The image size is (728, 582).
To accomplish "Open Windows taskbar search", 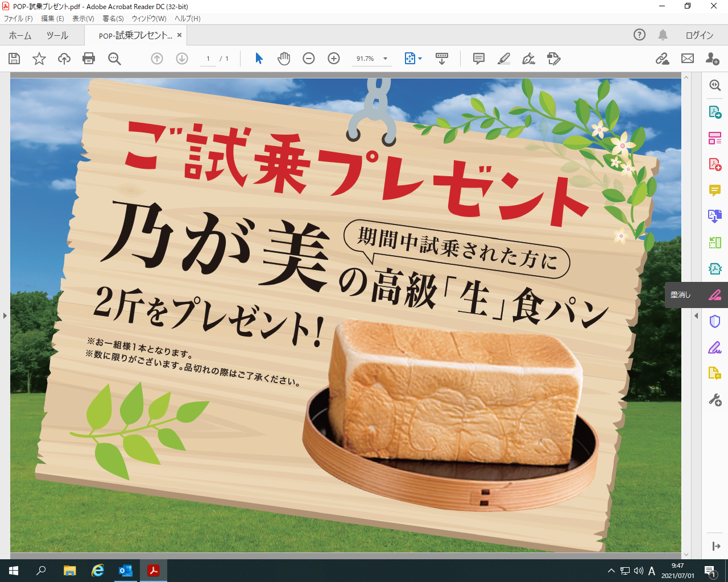I will point(41,571).
